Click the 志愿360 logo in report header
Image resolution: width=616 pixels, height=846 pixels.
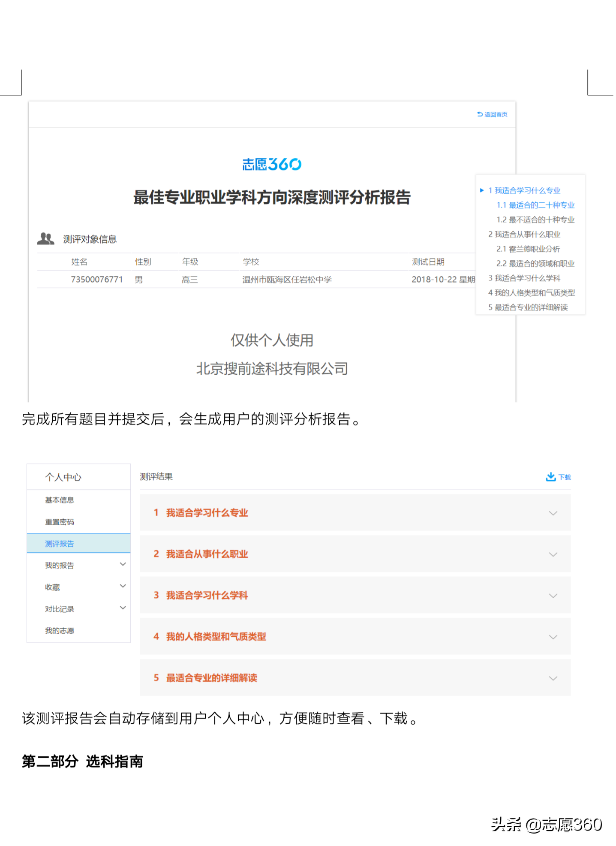click(x=273, y=165)
